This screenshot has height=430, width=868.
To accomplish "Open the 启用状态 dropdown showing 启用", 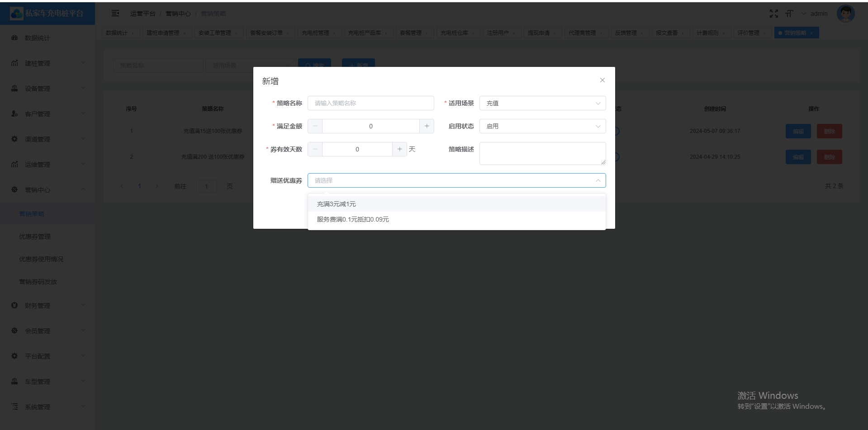I will (542, 126).
